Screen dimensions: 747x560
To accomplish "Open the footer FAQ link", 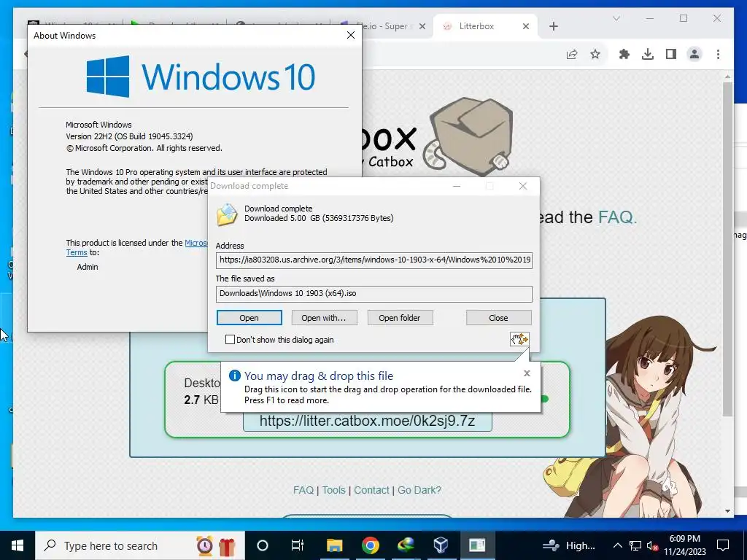I will click(x=303, y=490).
